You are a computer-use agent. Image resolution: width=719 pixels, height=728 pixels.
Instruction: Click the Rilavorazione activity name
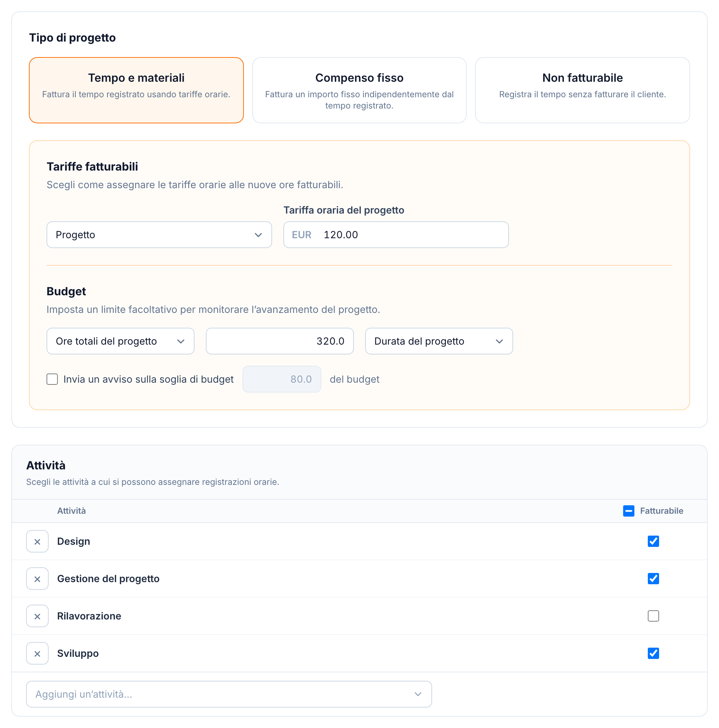point(89,616)
